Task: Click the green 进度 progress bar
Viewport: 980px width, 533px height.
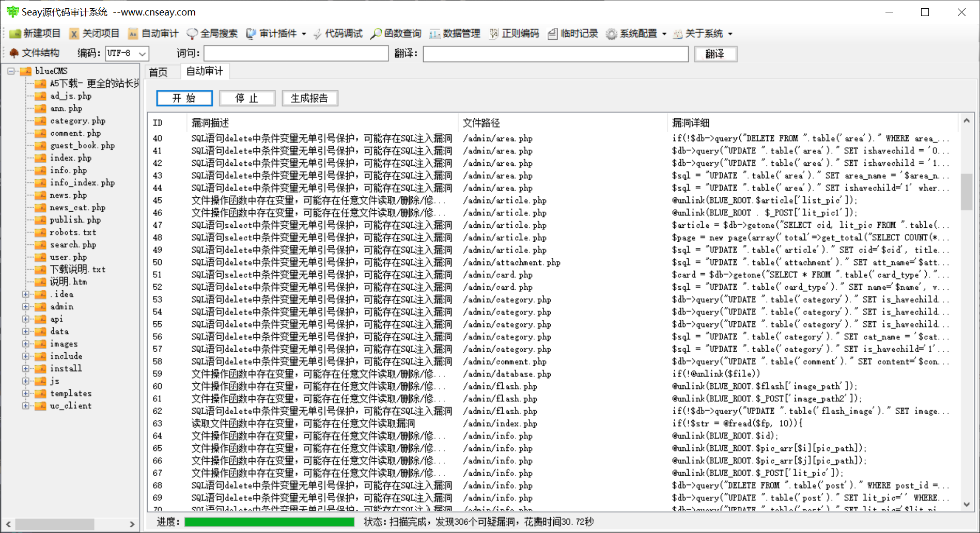Action: (269, 522)
